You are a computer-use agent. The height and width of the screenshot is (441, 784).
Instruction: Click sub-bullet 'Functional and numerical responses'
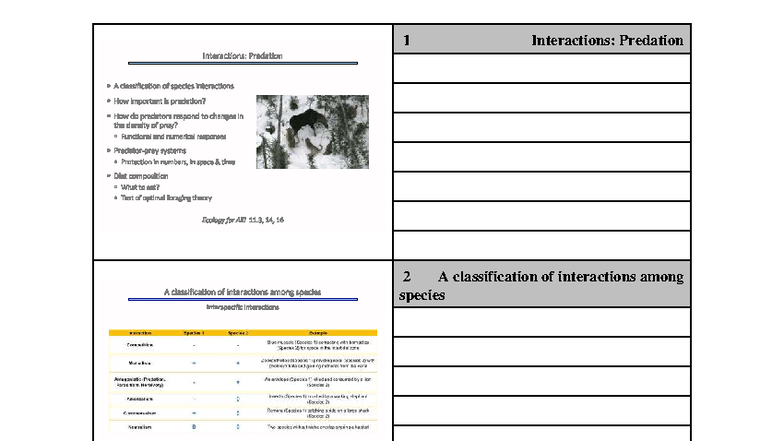tap(174, 136)
